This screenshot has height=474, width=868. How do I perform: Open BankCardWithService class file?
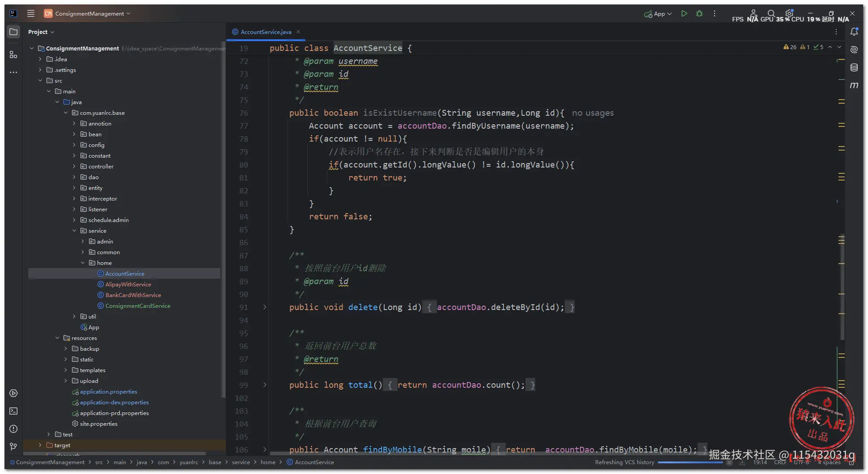coord(133,295)
